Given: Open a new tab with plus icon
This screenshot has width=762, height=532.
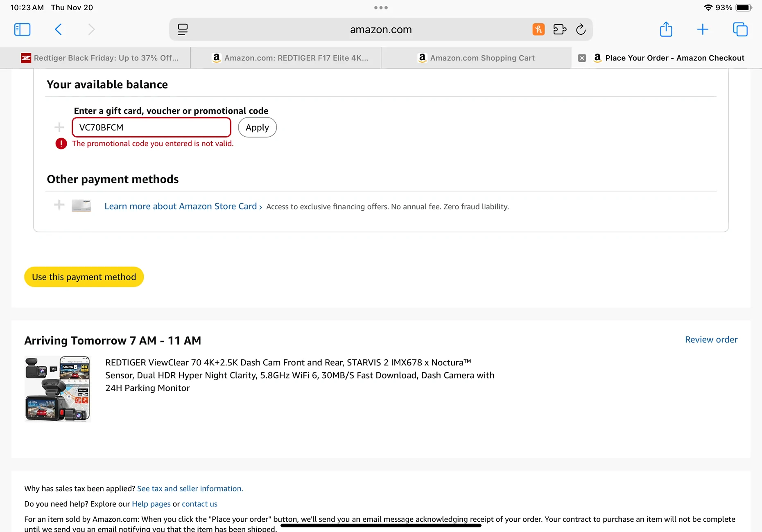Looking at the screenshot, I should pos(703,29).
